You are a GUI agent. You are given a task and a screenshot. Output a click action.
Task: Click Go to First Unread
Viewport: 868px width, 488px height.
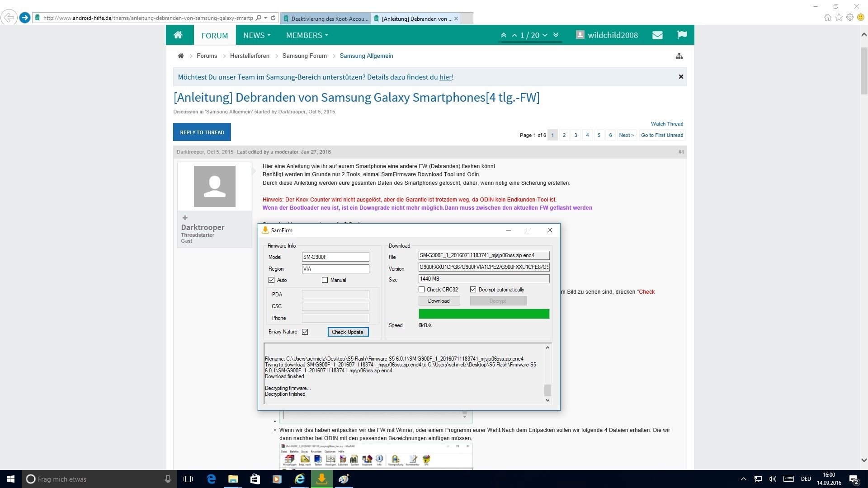click(662, 135)
